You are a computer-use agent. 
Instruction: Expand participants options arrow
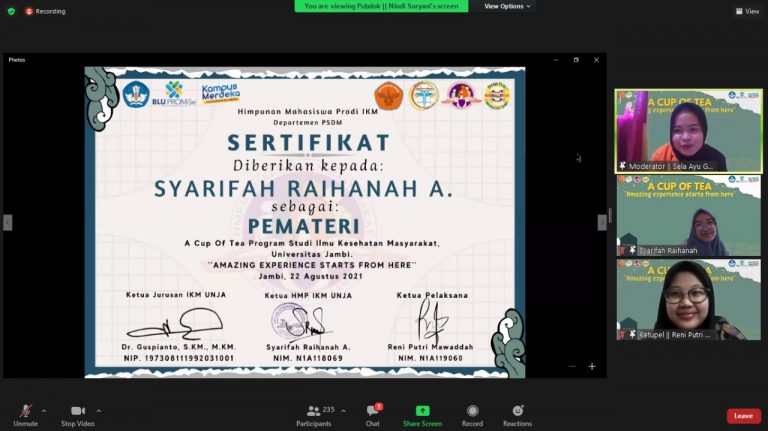coord(343,411)
